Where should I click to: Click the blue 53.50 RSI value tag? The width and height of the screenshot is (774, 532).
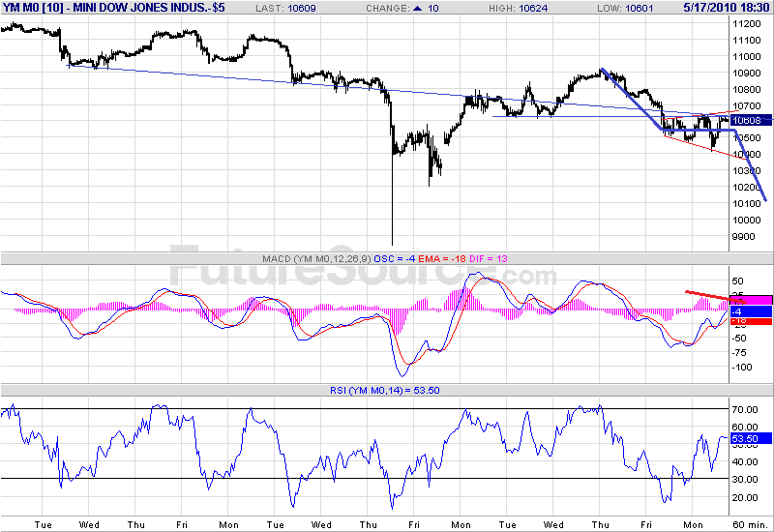(751, 438)
